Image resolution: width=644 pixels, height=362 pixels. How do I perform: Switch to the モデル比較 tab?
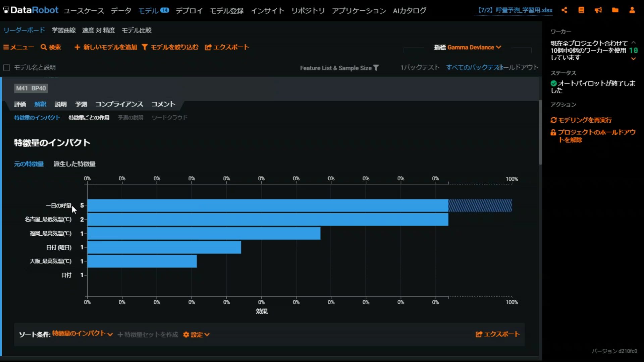point(137,30)
